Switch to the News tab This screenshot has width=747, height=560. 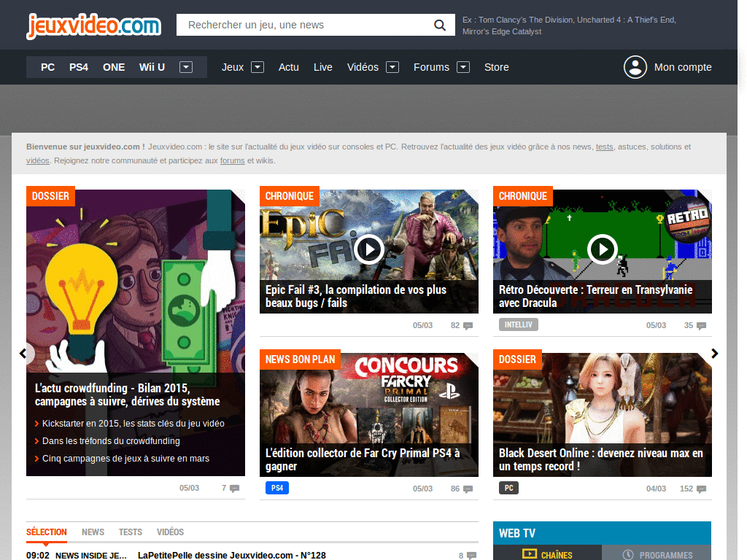pos(93,532)
